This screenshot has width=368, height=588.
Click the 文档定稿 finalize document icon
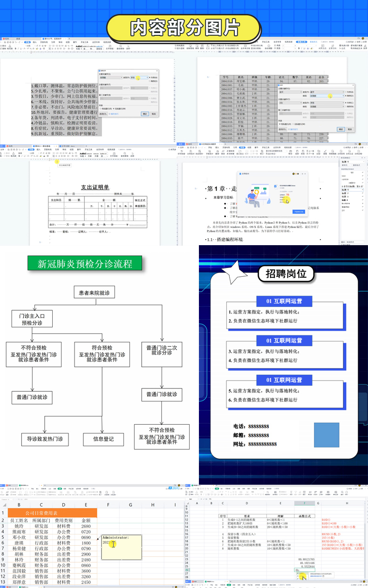click(358, 152)
